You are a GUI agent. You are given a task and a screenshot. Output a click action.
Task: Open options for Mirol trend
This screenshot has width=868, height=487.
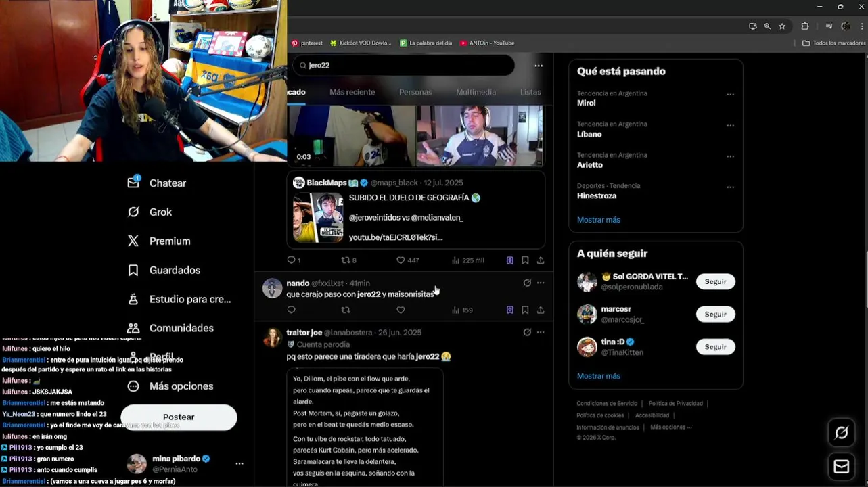pos(730,95)
